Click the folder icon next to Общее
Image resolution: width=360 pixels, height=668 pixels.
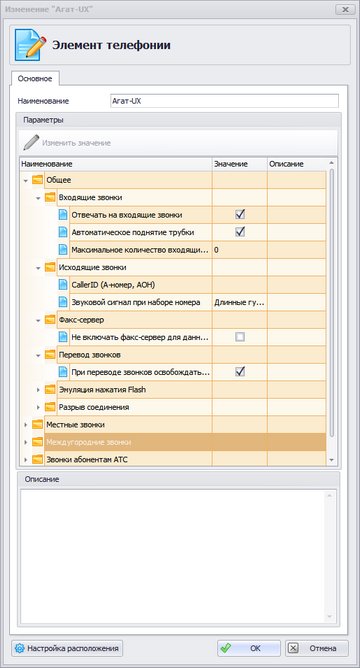[x=37, y=180]
